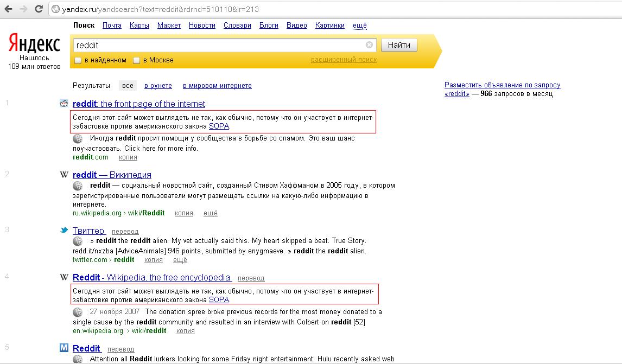Open cached 'копия' of reddit.com result
Image resolution: width=622 pixels, height=364 pixels.
(x=128, y=157)
